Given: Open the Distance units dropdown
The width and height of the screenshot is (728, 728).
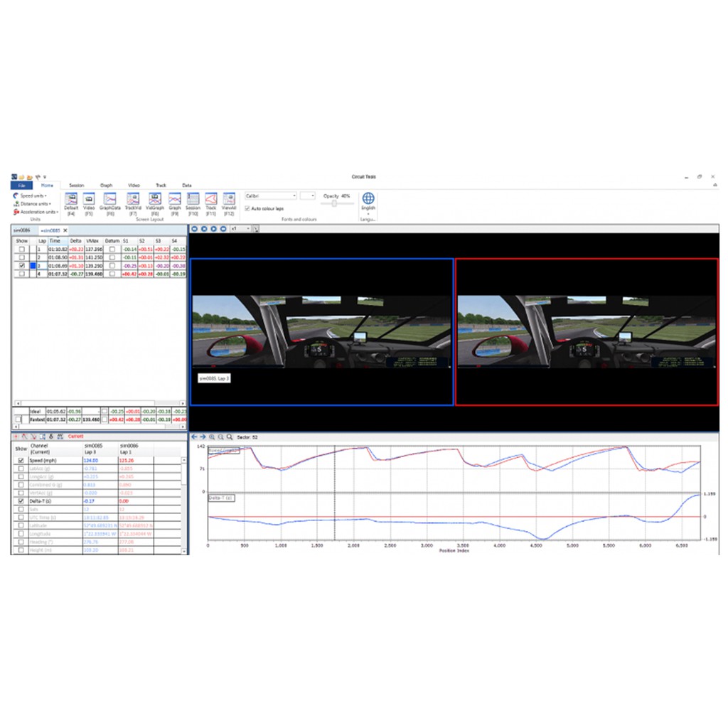Looking at the screenshot, I should tap(32, 204).
